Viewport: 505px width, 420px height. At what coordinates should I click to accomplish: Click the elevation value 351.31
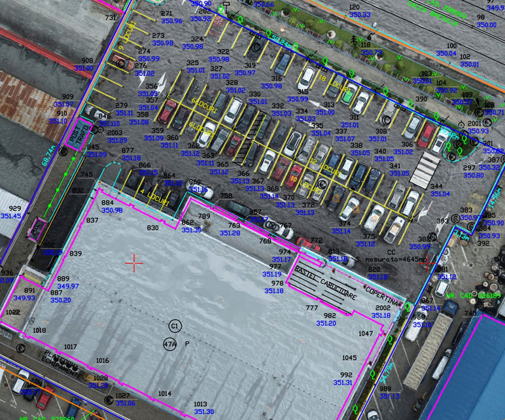tap(343, 382)
